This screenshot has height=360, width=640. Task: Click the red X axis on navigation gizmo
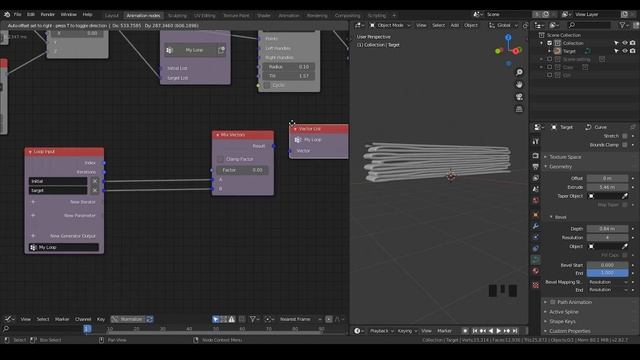[x=516, y=51]
